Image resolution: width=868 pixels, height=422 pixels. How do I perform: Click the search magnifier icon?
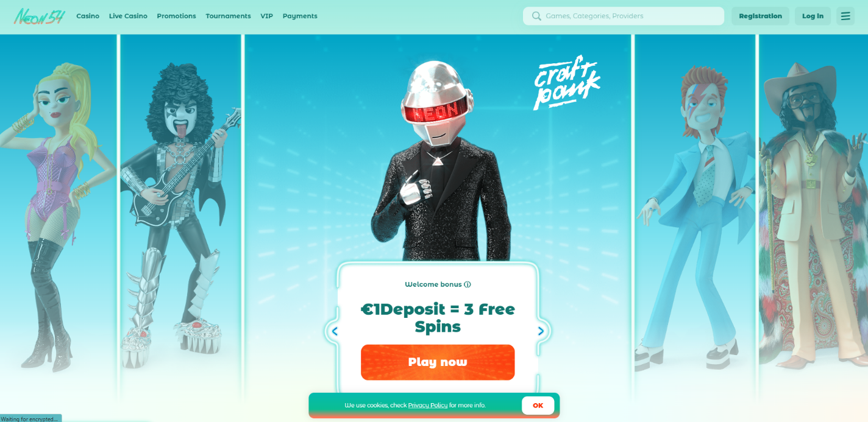[536, 16]
